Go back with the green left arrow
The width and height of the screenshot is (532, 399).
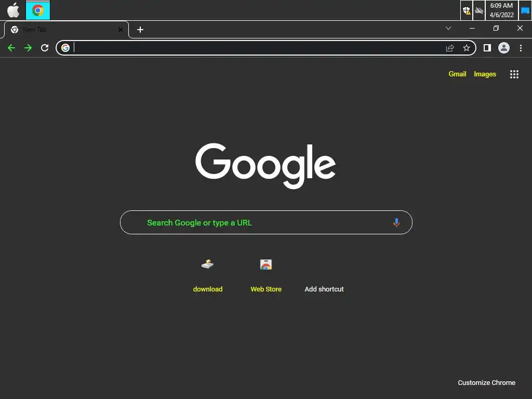point(11,48)
